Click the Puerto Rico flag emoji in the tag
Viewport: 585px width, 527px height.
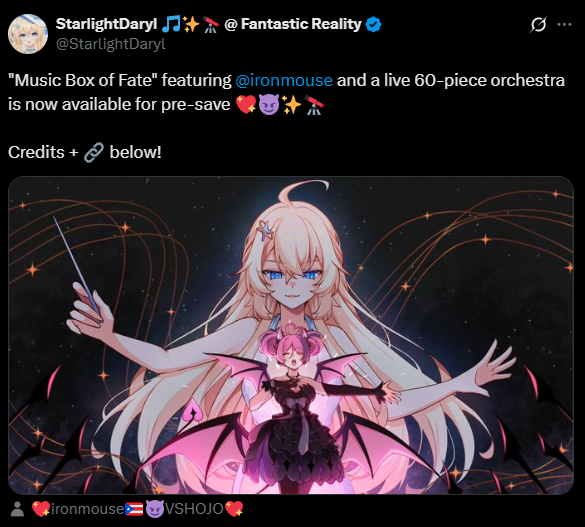click(134, 509)
